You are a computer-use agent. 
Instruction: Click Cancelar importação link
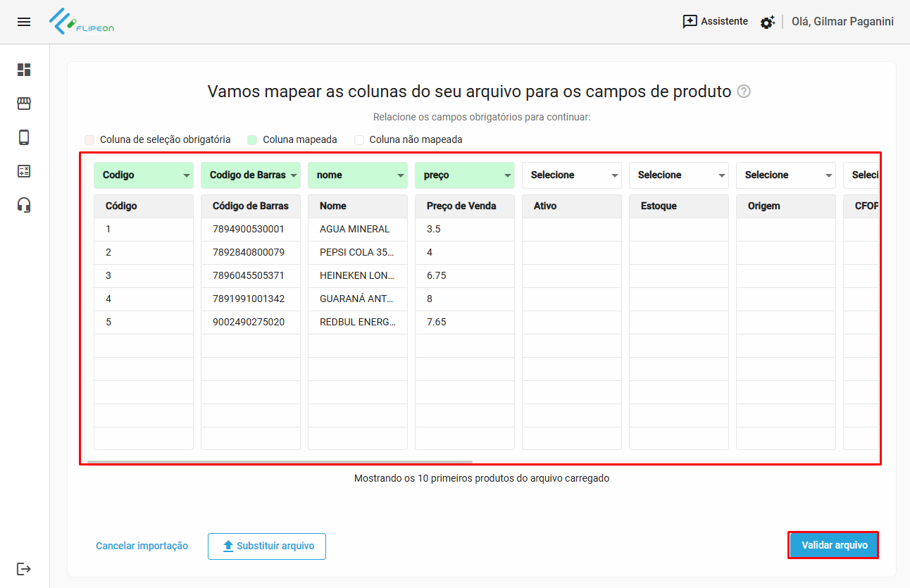pos(142,546)
